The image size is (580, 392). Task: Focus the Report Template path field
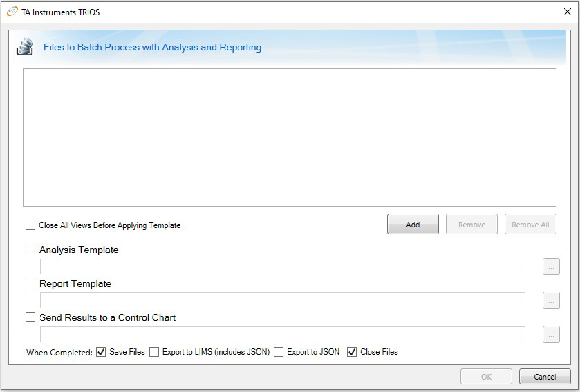tap(283, 300)
